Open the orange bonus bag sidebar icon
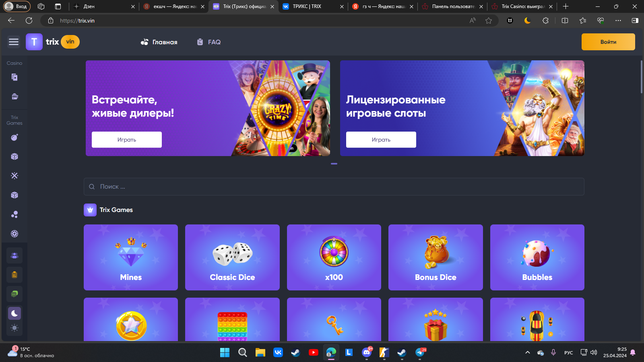Viewport: 644px width, 362px height. [x=14, y=275]
